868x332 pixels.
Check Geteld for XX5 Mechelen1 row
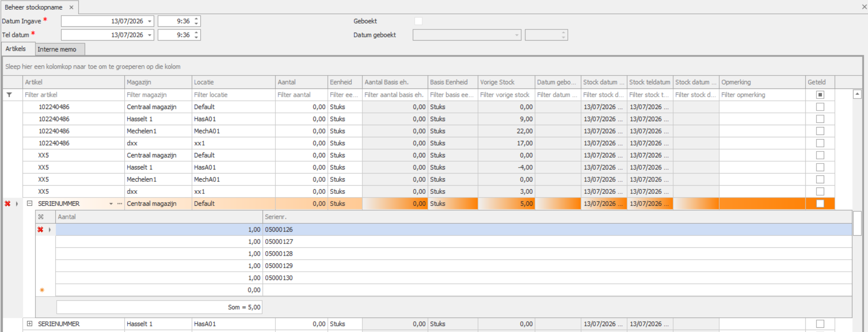pos(820,180)
